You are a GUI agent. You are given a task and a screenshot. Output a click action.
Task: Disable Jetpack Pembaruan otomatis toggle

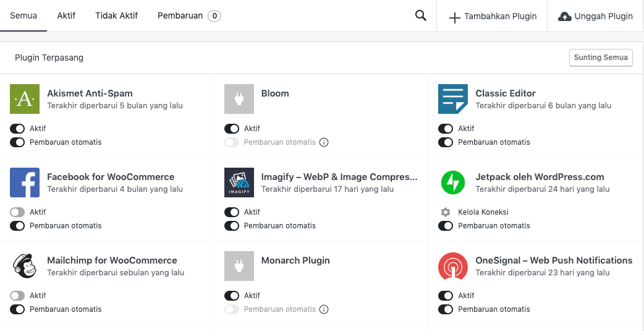point(446,226)
